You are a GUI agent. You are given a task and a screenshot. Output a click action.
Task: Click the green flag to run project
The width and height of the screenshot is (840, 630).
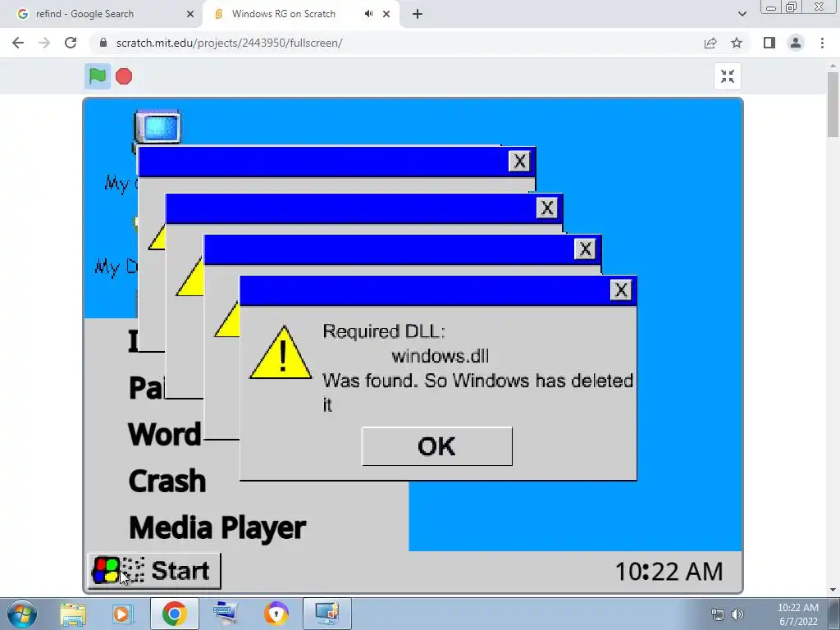[98, 76]
